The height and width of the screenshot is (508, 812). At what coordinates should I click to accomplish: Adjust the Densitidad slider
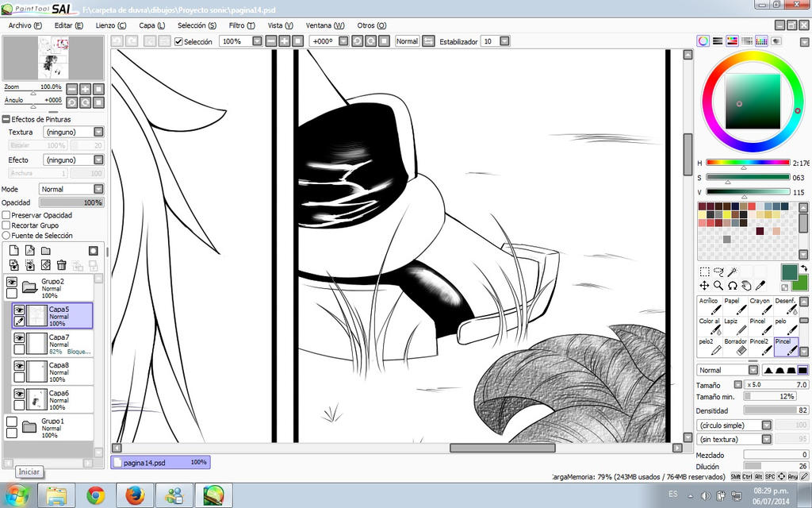tap(776, 410)
